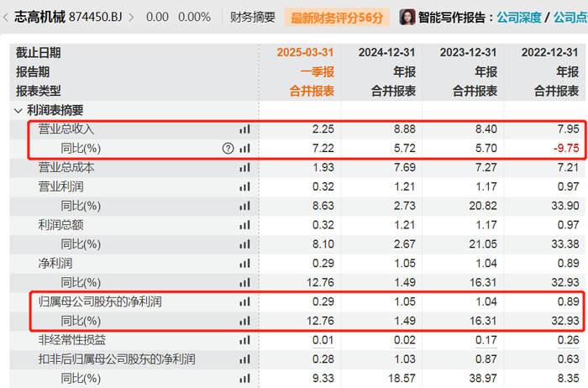Open chart icon for 营业利润 row
This screenshot has width=588, height=388.
pos(245,186)
